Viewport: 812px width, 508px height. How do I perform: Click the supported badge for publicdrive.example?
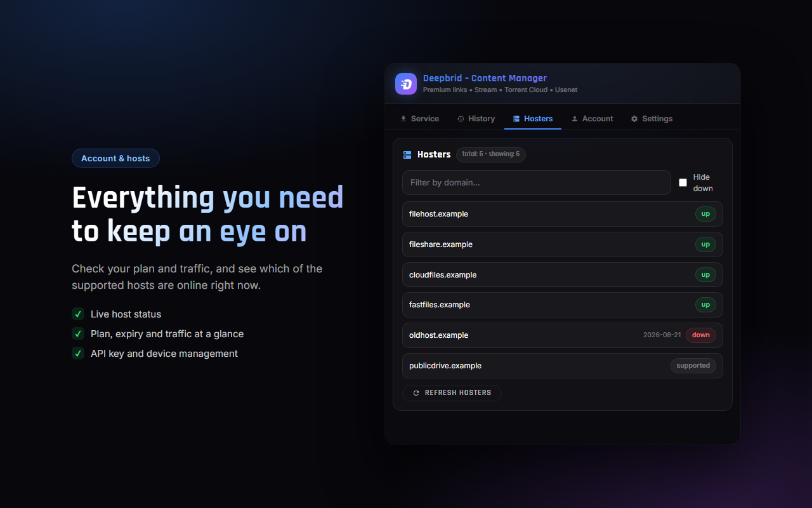[x=693, y=366]
